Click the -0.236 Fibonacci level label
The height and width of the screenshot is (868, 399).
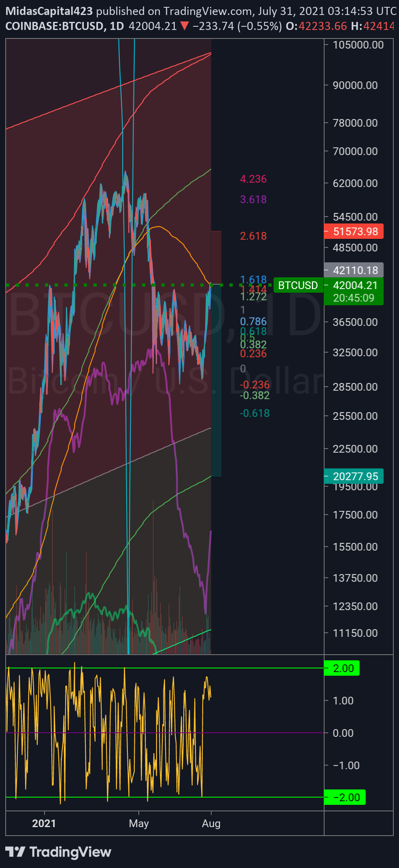pos(255,385)
